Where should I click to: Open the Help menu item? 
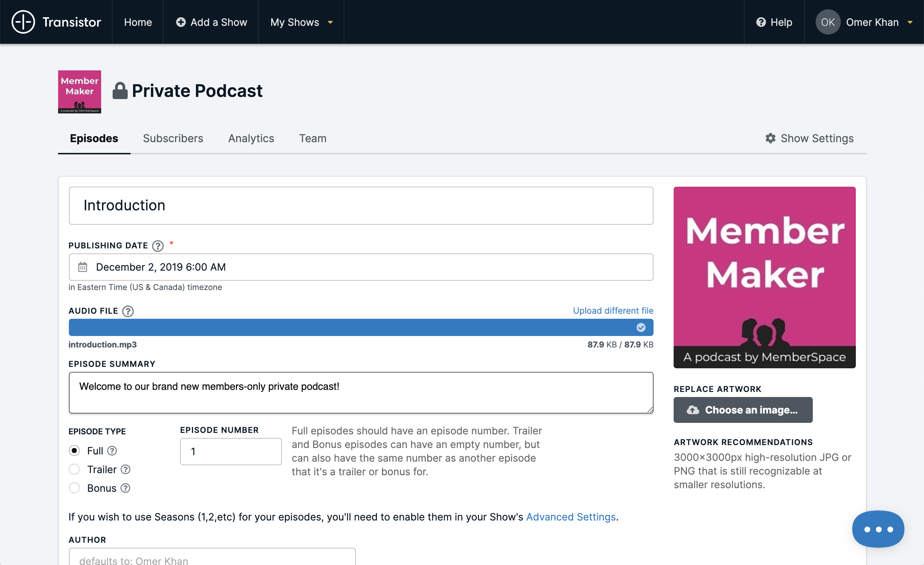[x=774, y=22]
